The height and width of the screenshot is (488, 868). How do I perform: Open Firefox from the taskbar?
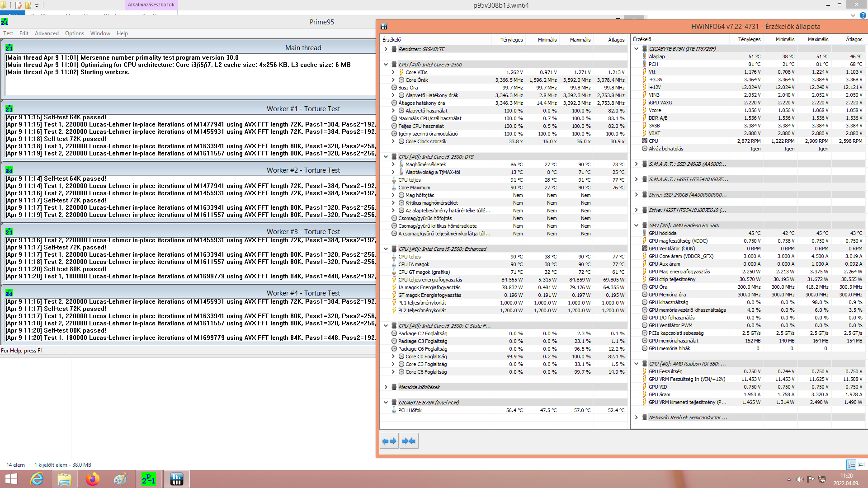pos(93,479)
